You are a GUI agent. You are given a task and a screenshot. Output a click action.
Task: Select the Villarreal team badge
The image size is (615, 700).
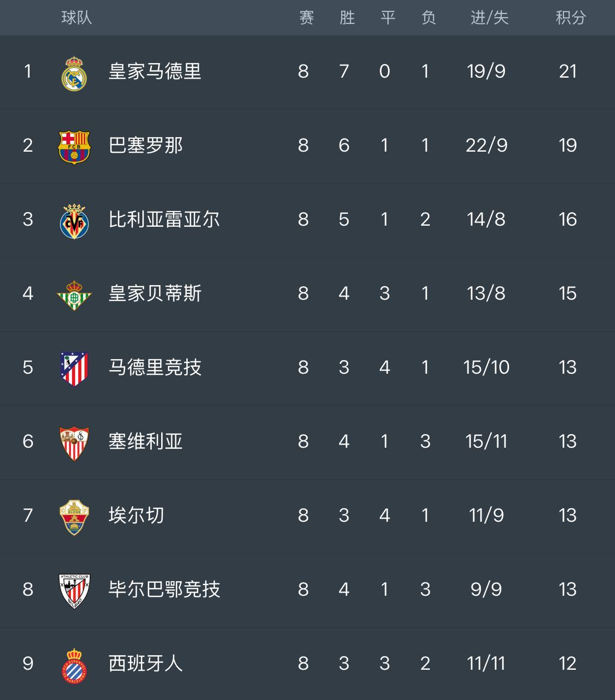(74, 221)
